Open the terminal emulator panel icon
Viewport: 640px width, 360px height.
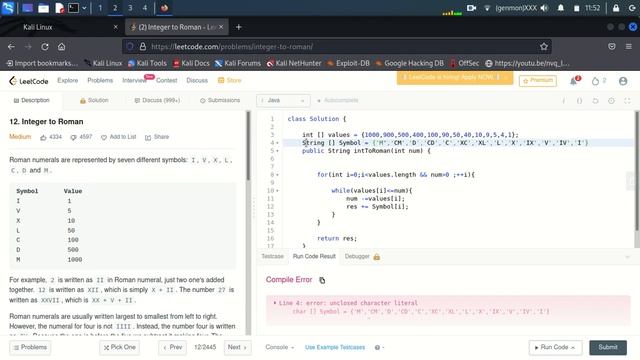[x=73, y=8]
